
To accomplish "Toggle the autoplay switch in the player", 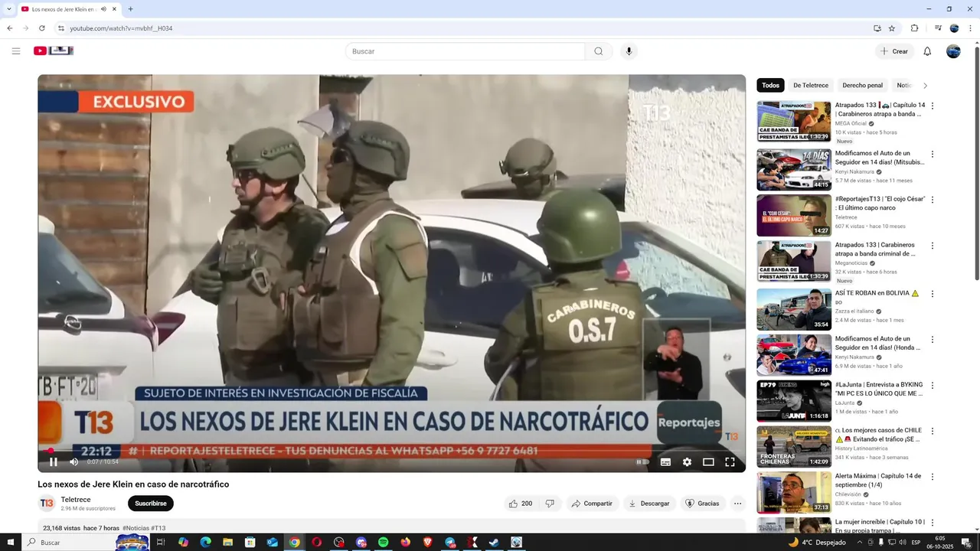I will 642,461.
